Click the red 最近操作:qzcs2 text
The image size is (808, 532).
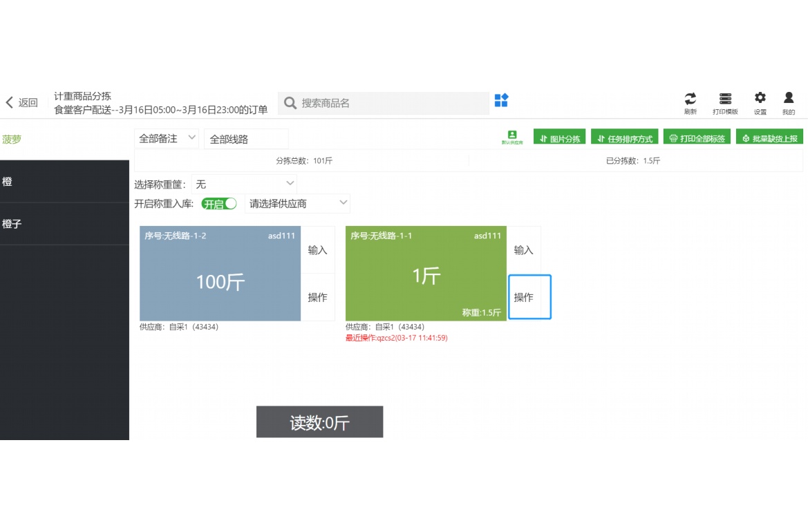pyautogui.click(x=396, y=338)
